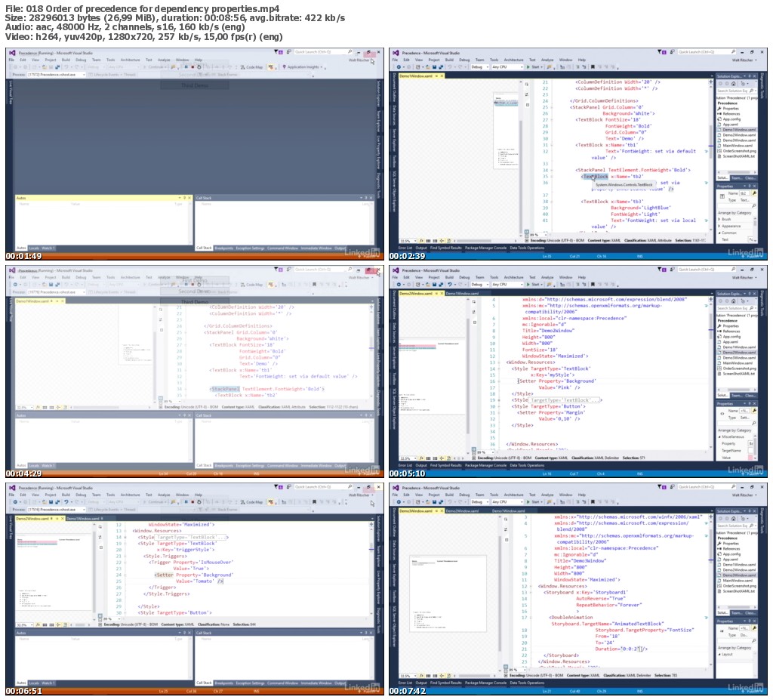Screen dimensions: 773x700
Task: Click Search Solution Explorer box in 00:02:39 frame
Action: click(736, 91)
